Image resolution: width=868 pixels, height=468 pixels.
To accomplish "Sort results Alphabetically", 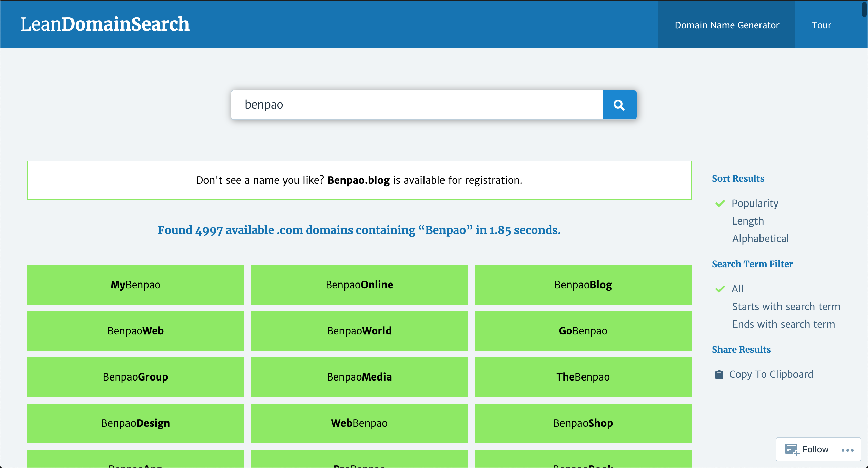I will pos(761,239).
